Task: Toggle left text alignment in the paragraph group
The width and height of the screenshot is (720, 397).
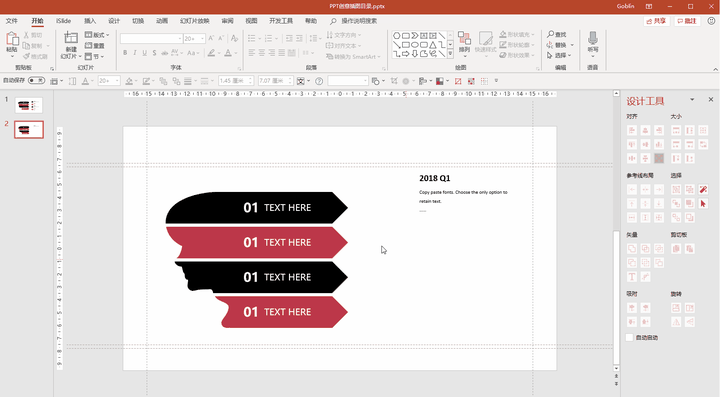Action: tap(252, 53)
